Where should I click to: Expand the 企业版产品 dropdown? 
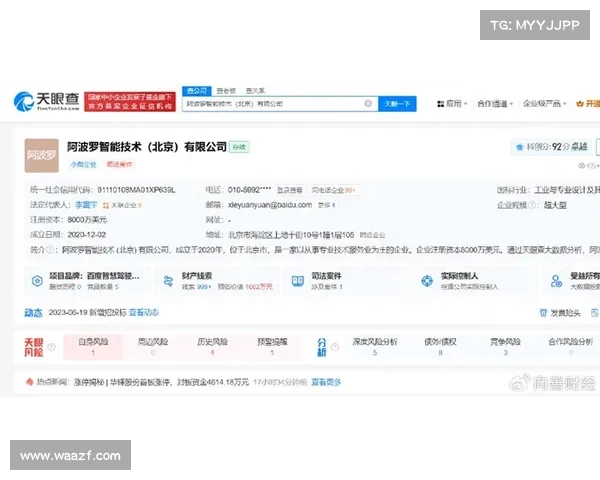544,103
